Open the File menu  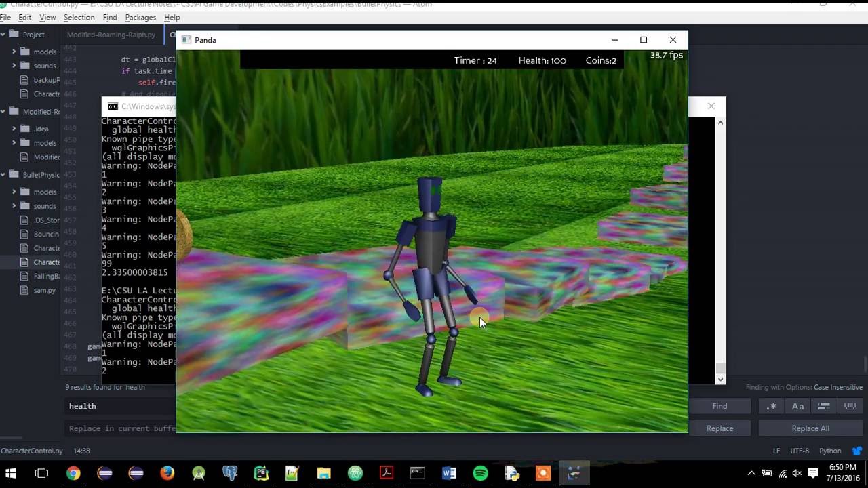(x=5, y=17)
